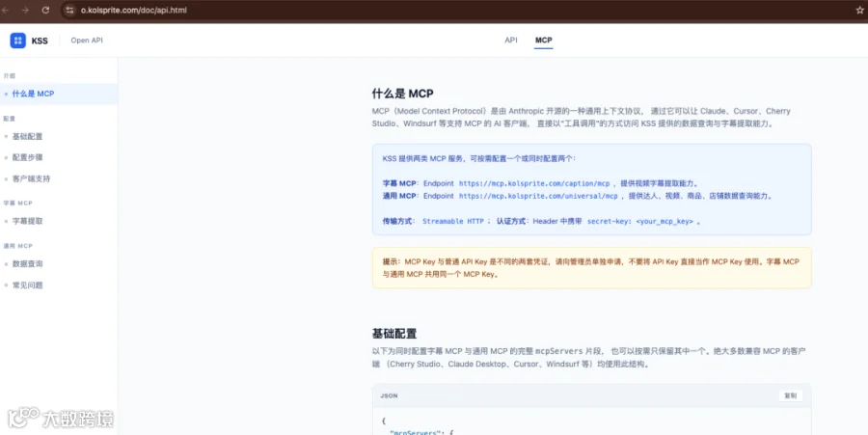Click the universal MCP endpoint URL

(x=538, y=196)
